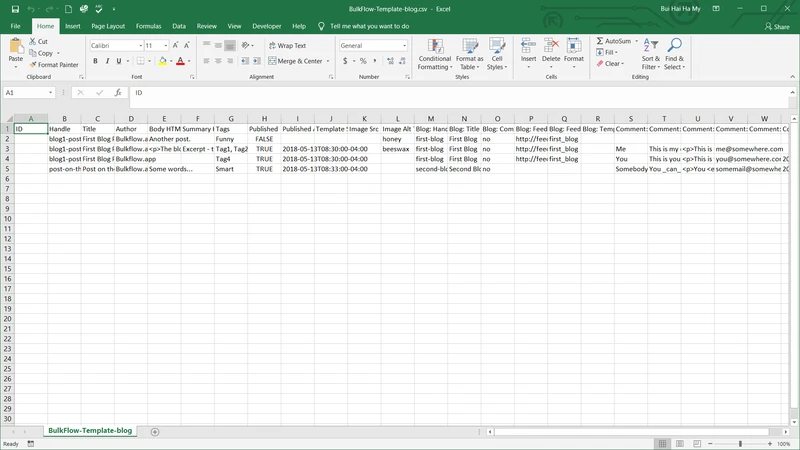Open the File tab
800x450 pixels.
point(15,26)
